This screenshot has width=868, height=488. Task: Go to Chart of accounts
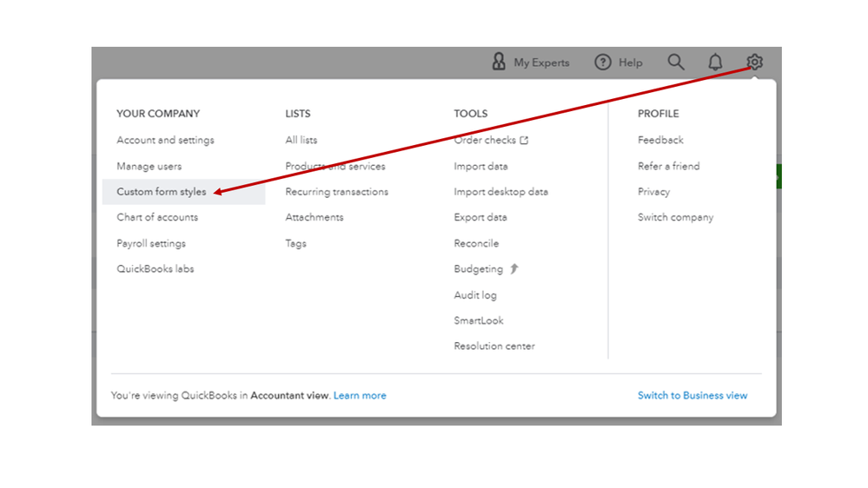point(157,217)
